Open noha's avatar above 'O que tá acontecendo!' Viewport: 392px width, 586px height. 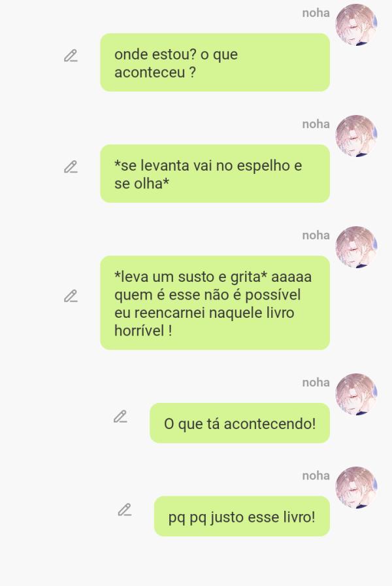pyautogui.click(x=356, y=394)
